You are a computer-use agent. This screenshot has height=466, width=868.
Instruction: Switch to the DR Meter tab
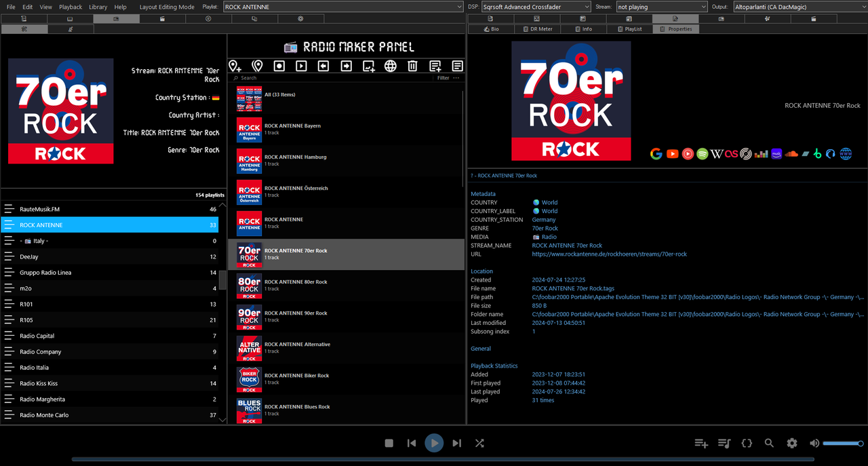click(x=537, y=29)
